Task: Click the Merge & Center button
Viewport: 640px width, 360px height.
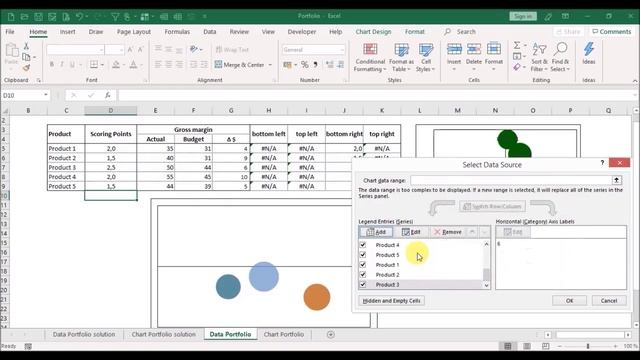Action: click(x=240, y=64)
